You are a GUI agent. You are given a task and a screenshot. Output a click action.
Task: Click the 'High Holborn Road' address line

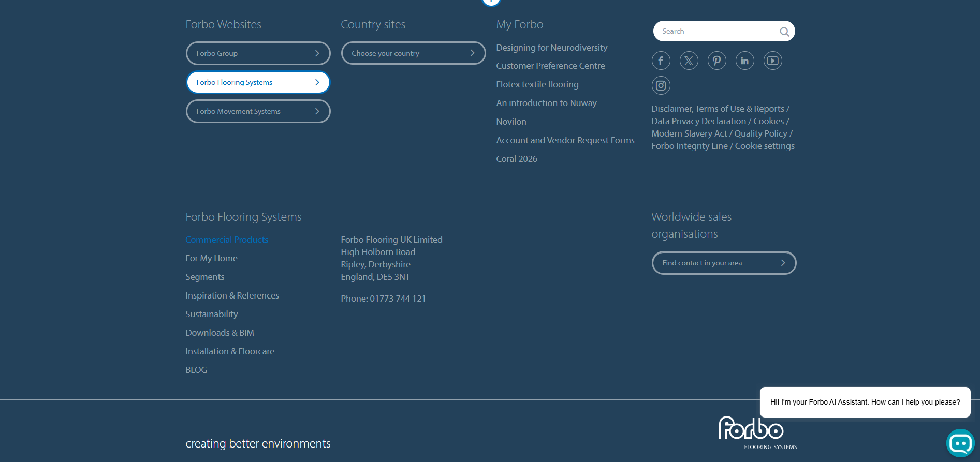click(378, 252)
